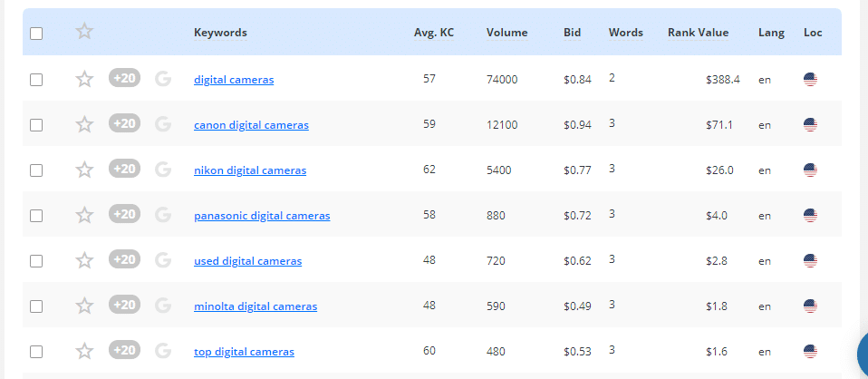Click the Keywords column header
The height and width of the screenshot is (379, 868).
pos(220,33)
